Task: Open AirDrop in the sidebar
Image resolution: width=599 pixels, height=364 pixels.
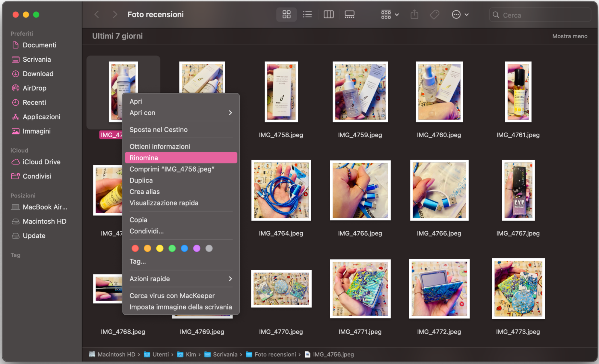Action: tap(34, 88)
